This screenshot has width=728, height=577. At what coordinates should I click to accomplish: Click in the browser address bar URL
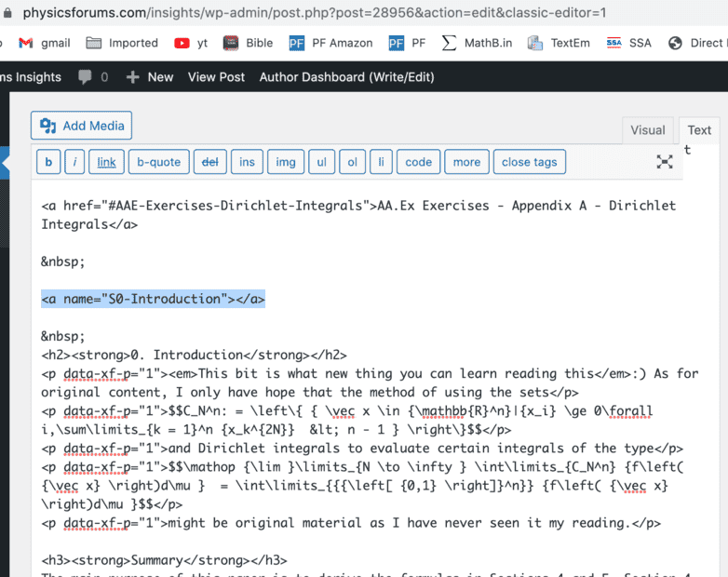click(x=307, y=13)
